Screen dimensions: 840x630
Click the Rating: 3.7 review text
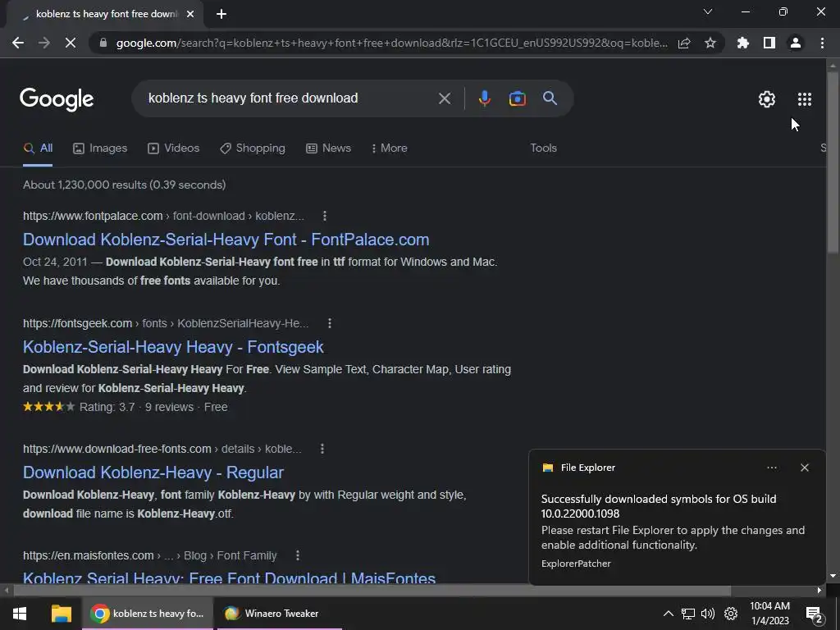point(107,407)
